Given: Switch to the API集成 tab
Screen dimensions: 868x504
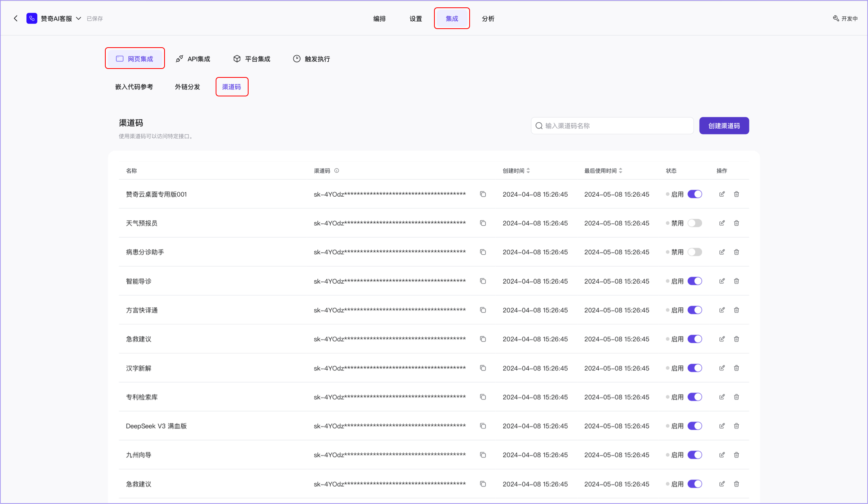Looking at the screenshot, I should click(193, 59).
